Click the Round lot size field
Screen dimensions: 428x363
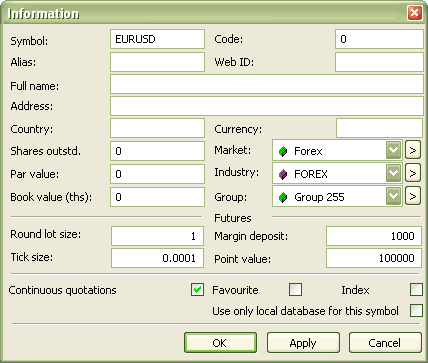pos(157,236)
